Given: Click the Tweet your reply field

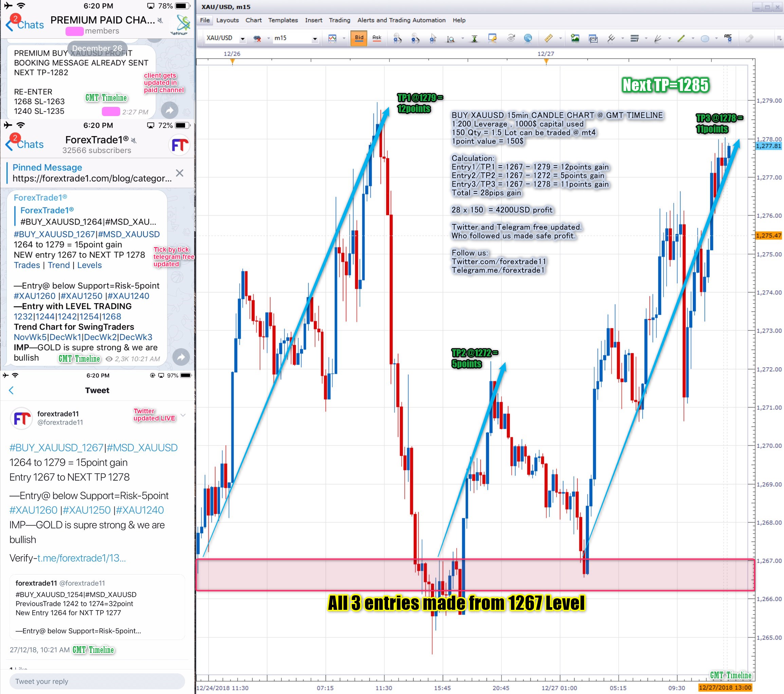Looking at the screenshot, I should coord(97,681).
